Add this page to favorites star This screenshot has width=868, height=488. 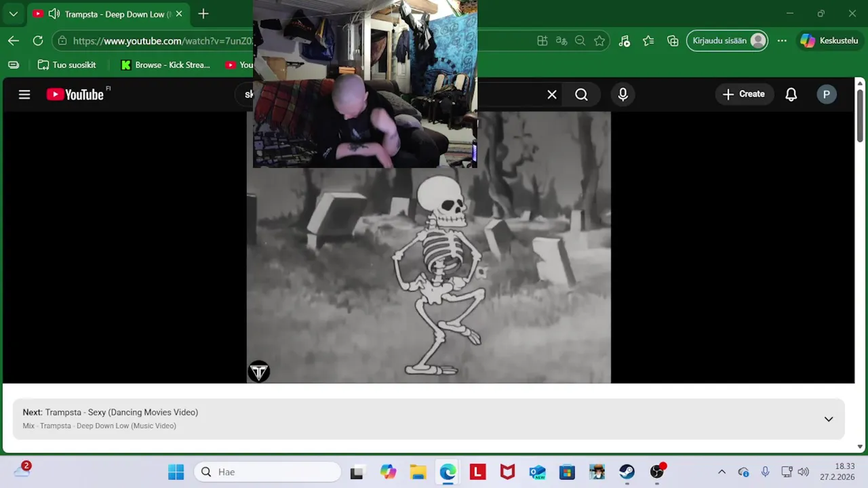pos(599,41)
